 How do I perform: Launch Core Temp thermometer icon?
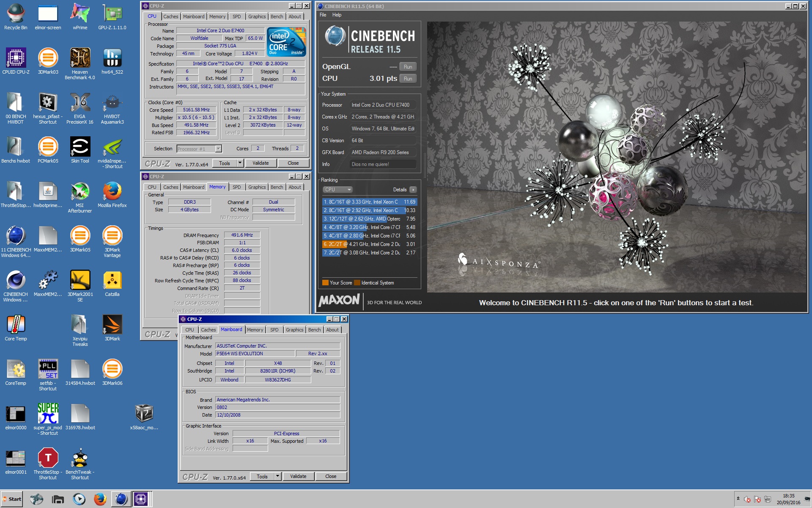[16, 327]
